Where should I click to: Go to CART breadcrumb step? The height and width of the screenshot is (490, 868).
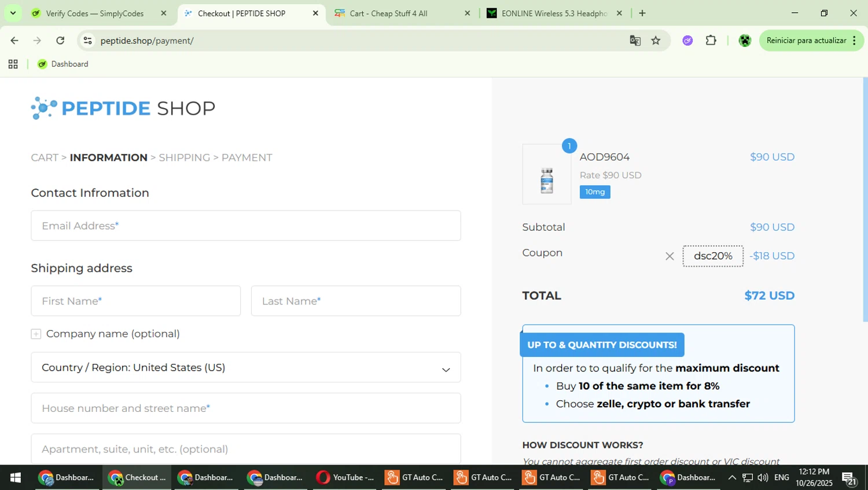(x=45, y=158)
